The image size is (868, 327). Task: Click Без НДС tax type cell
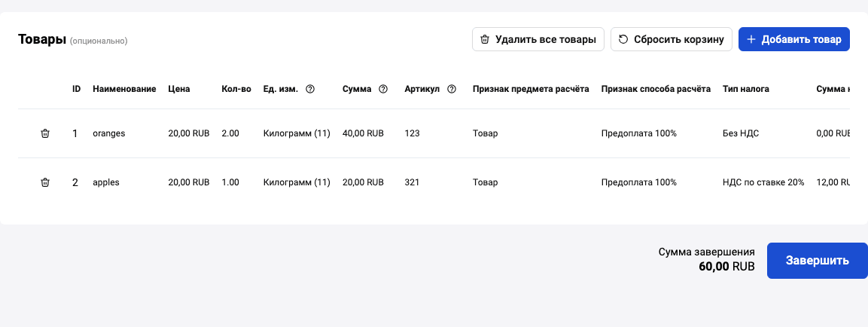(x=742, y=133)
